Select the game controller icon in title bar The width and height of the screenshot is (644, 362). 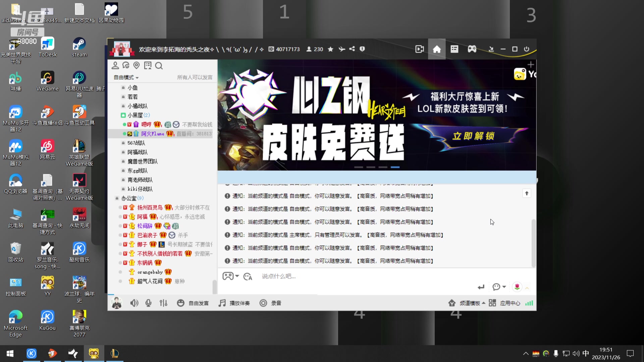click(x=472, y=49)
